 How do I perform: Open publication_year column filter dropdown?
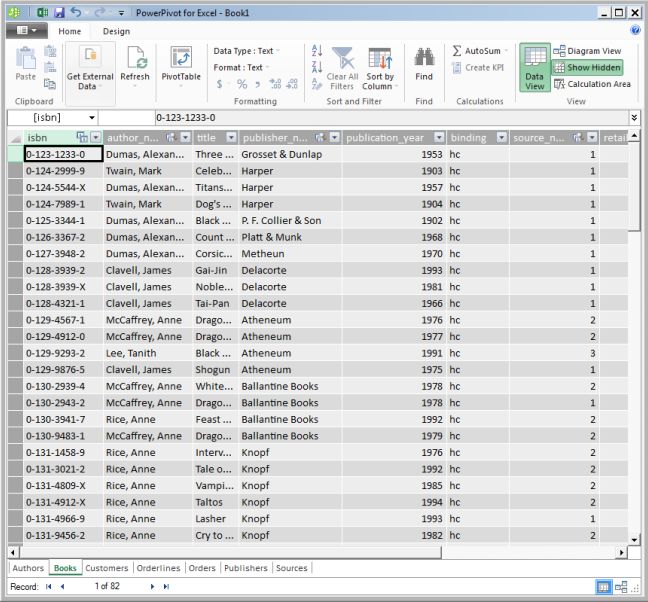(x=439, y=137)
